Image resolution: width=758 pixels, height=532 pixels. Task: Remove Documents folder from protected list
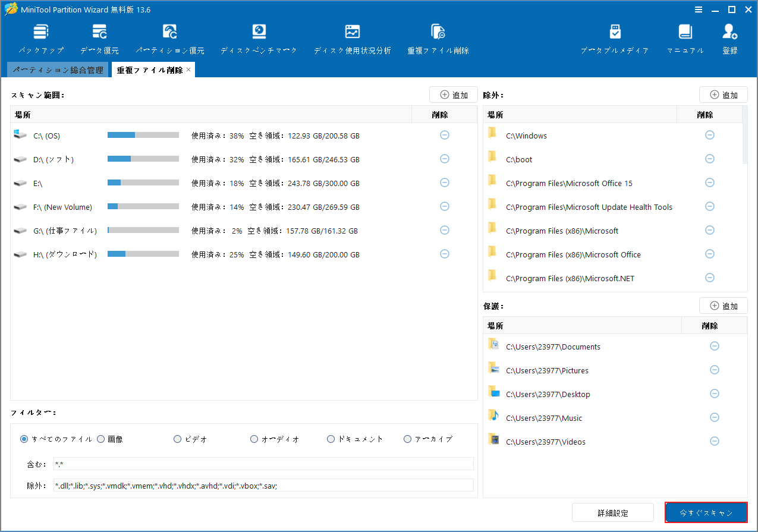point(714,346)
